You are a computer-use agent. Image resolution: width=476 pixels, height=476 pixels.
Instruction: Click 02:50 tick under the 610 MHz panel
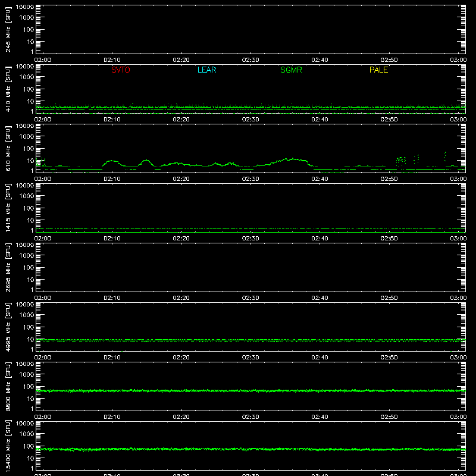coord(389,179)
